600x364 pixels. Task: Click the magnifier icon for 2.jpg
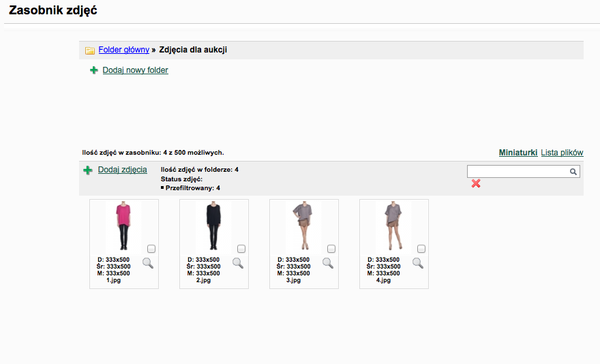(238, 263)
